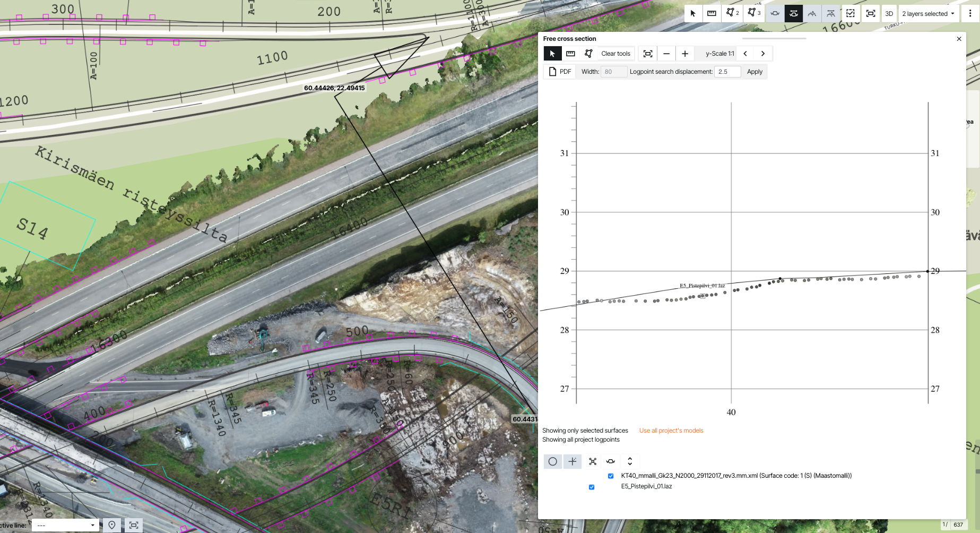The width and height of the screenshot is (980, 533).
Task: Select the measurement ruler tool in the top toolbar
Action: click(712, 13)
